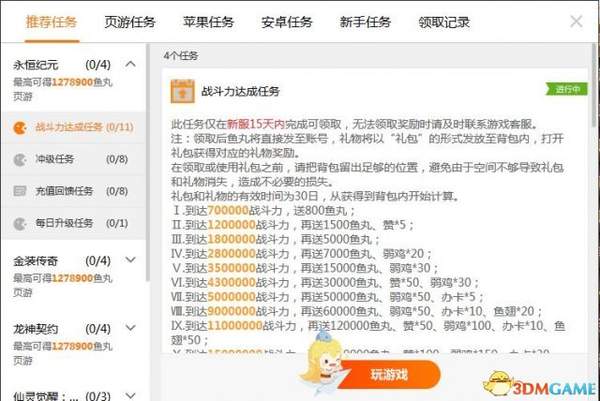Click the 进行中 status ribbon
This screenshot has width=600, height=401.
pos(567,89)
